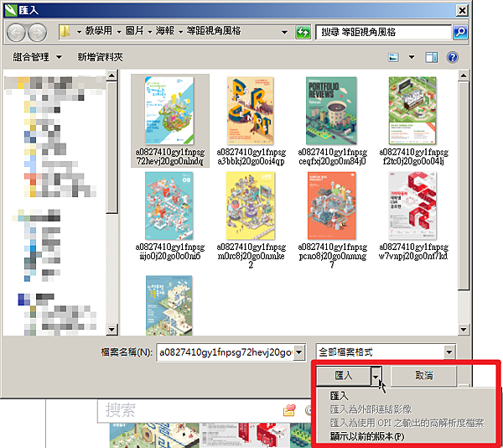Go back with the left navigation arrow
503x448 pixels.
point(16,33)
